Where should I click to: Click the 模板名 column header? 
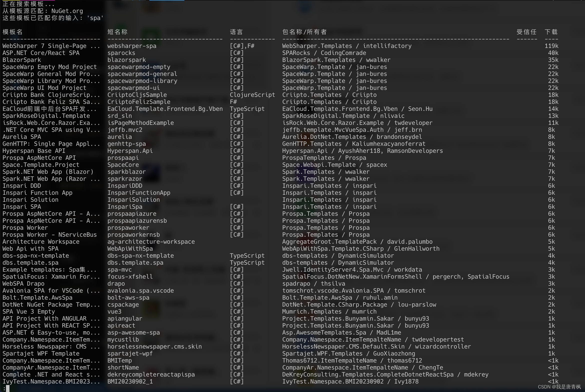pyautogui.click(x=12, y=32)
